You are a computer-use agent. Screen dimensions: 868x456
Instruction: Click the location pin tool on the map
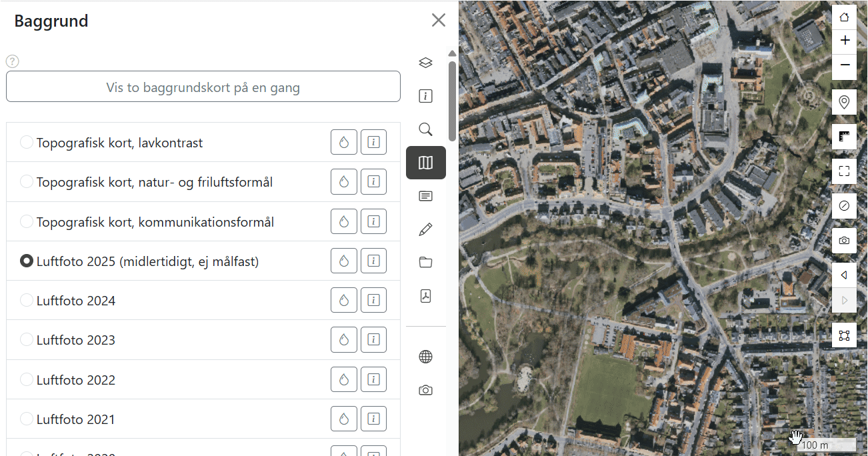(844, 101)
